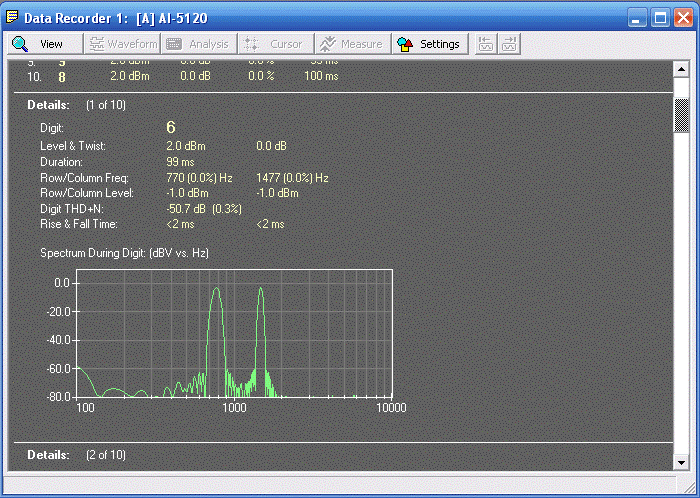Click the 'Details:' heading for 1 of 10
This screenshot has width=700, height=498.
tap(49, 105)
